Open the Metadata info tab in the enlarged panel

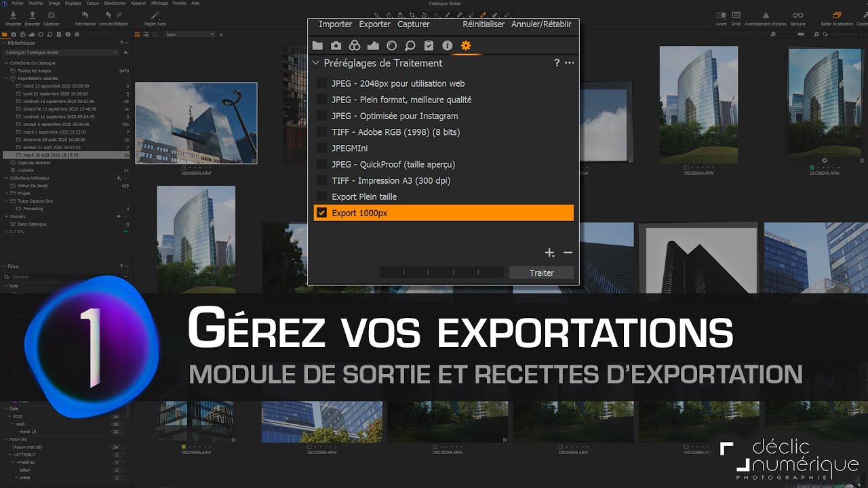click(x=447, y=45)
